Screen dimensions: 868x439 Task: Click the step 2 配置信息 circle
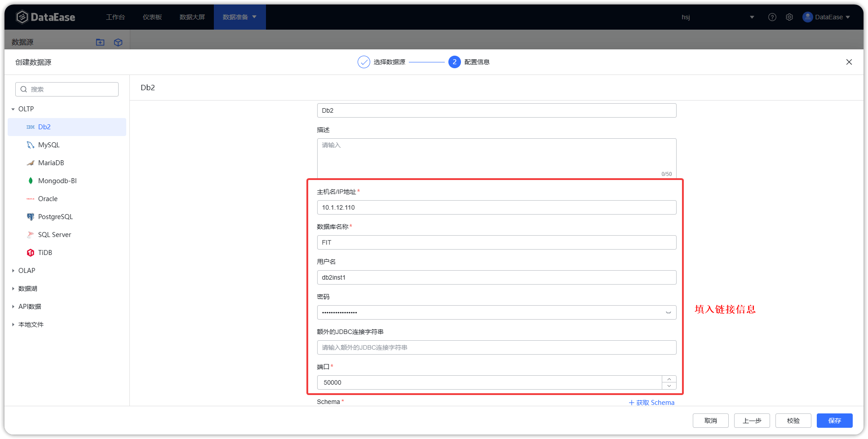[454, 62]
